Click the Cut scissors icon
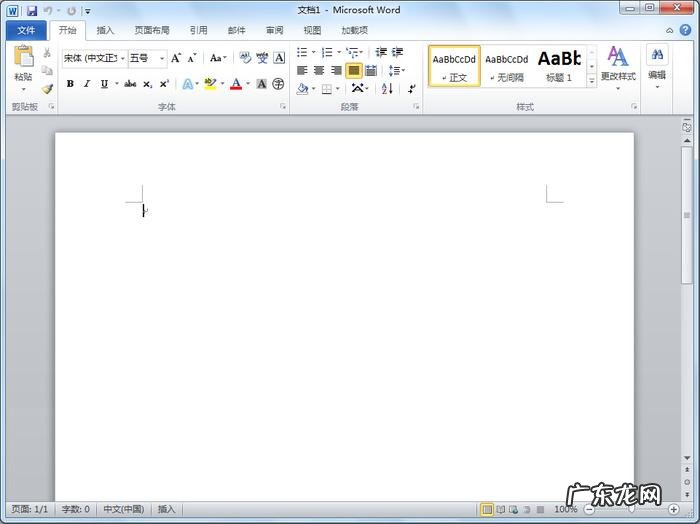Viewport: 700px width, 524px height. coord(47,53)
